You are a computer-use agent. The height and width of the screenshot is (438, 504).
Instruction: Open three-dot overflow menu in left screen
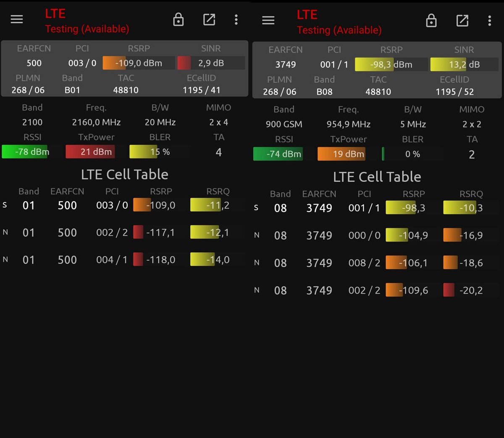point(236,19)
